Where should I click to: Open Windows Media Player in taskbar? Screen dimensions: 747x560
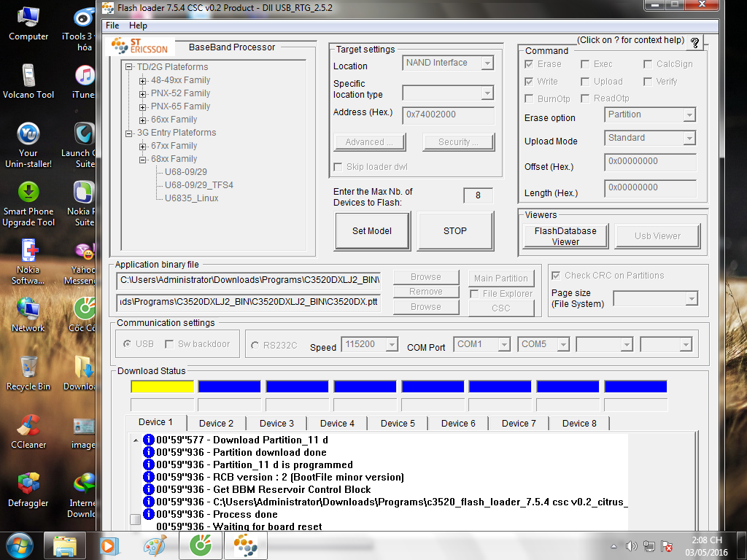point(108,545)
